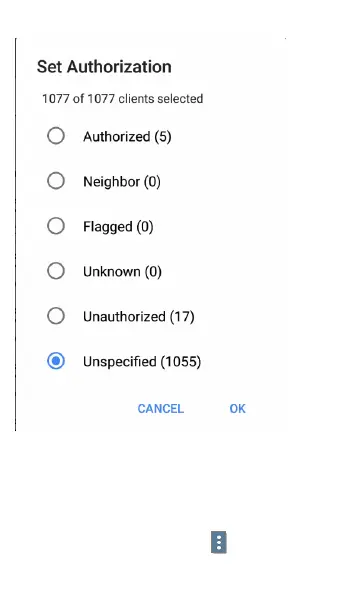The height and width of the screenshot is (612, 360).
Task: Click the (17) count beside Unauthorized
Action: click(x=182, y=317)
